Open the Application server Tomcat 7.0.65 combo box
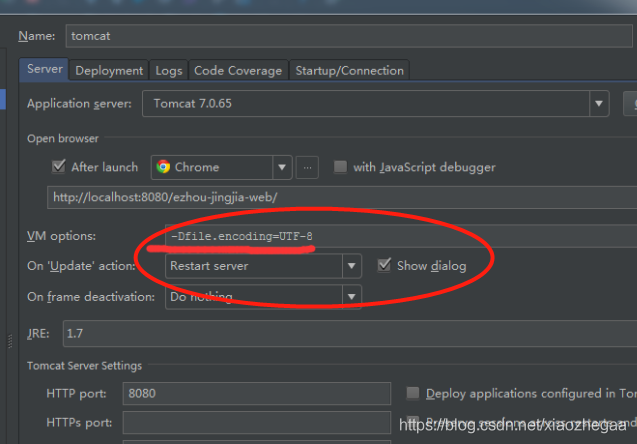637x444 pixels. [375, 104]
